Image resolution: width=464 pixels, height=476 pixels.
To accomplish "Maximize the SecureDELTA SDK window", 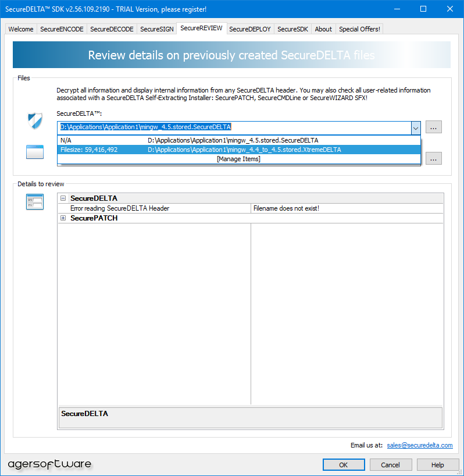I will (x=423, y=9).
